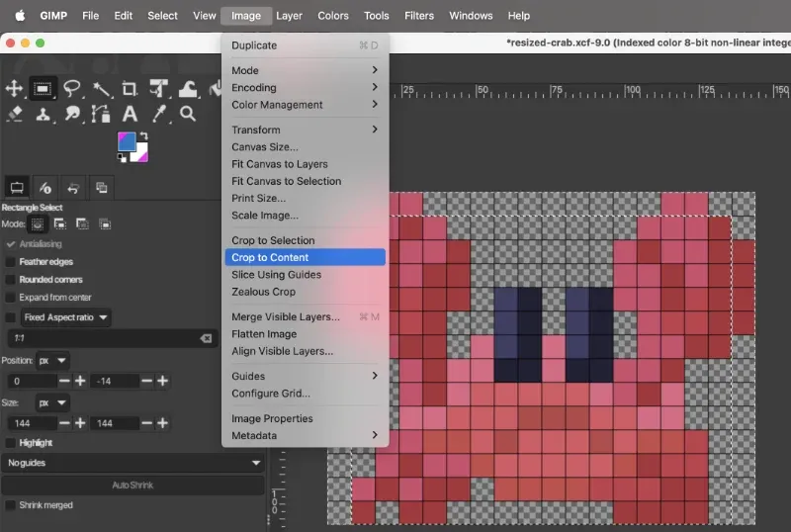This screenshot has height=532, width=791.
Task: Select the Warp Transform tool
Action: tap(188, 89)
